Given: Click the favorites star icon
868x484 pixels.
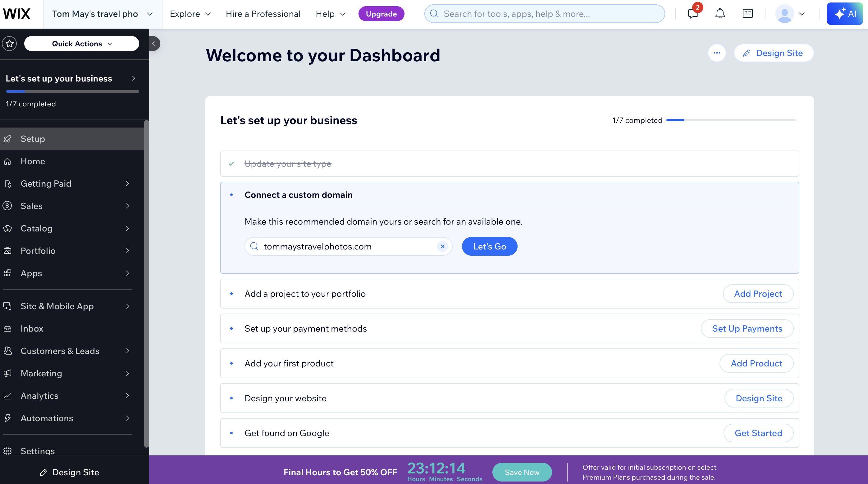Looking at the screenshot, I should 9,44.
